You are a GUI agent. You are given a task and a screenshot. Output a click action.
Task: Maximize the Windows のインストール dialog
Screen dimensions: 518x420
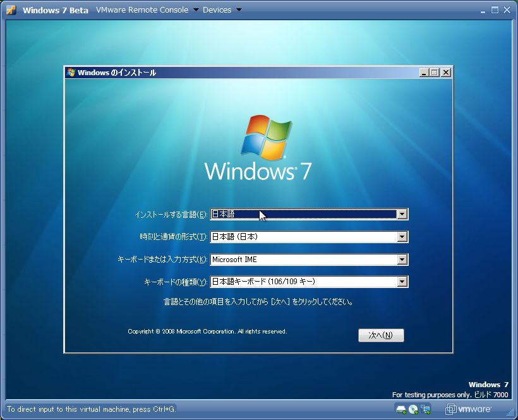point(435,72)
